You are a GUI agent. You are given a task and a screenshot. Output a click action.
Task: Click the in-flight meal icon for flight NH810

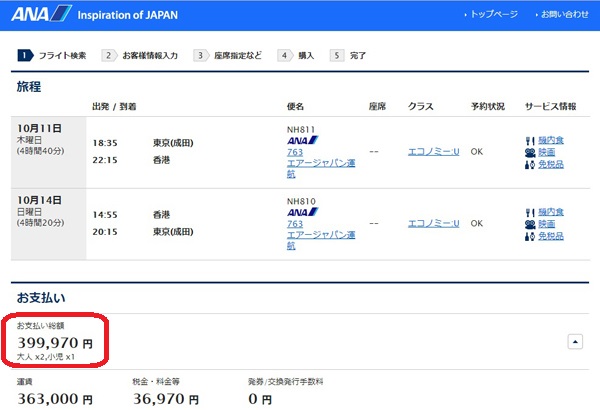pyautogui.click(x=529, y=212)
